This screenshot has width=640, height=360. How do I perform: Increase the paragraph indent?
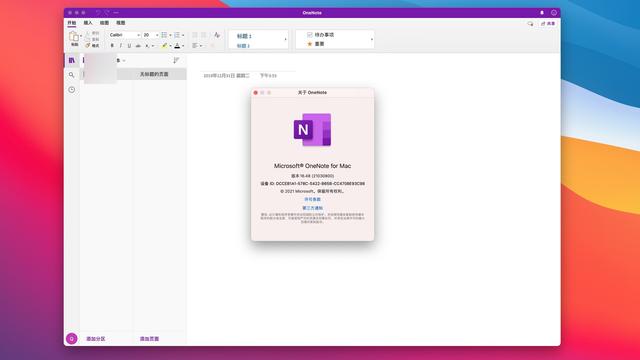[203, 35]
